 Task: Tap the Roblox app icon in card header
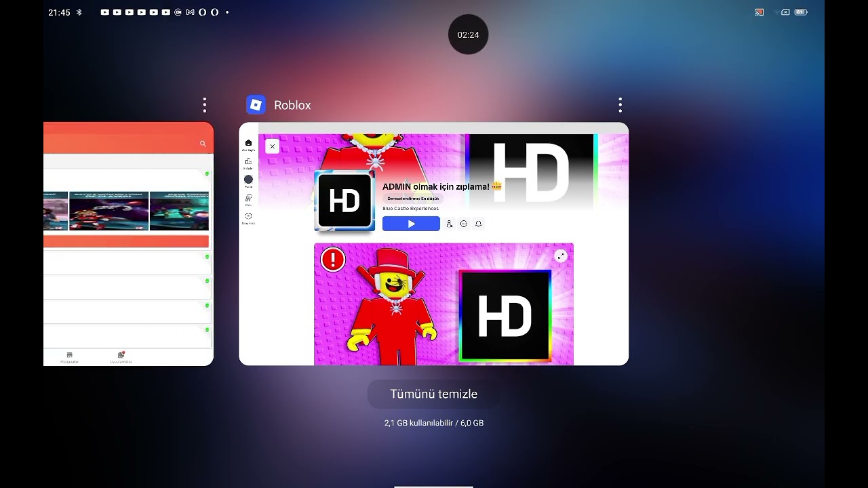pyautogui.click(x=256, y=104)
